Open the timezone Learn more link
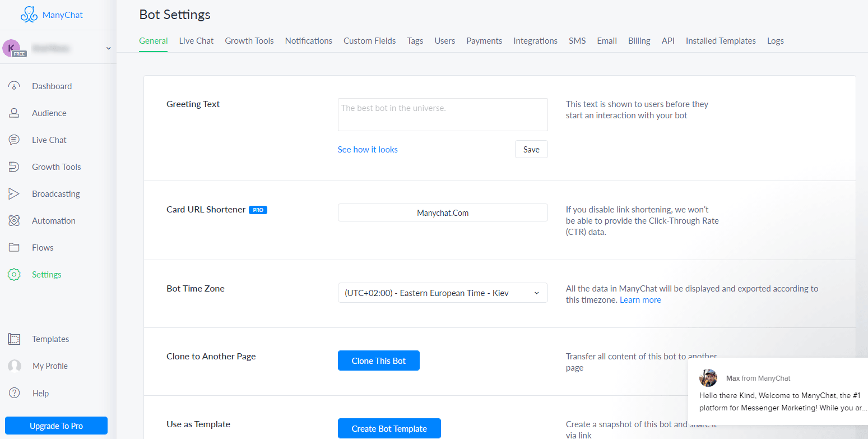868x439 pixels. click(640, 300)
